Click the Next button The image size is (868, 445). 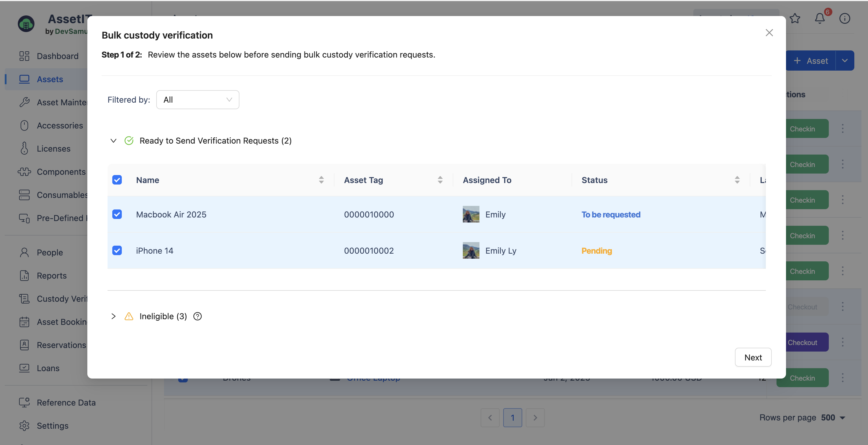[x=753, y=357]
